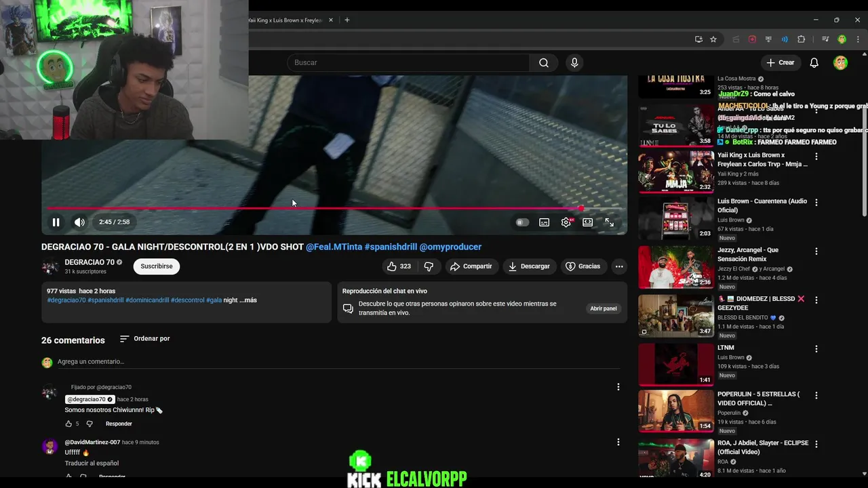
Task: Click the Descargar download button
Action: pos(529,266)
